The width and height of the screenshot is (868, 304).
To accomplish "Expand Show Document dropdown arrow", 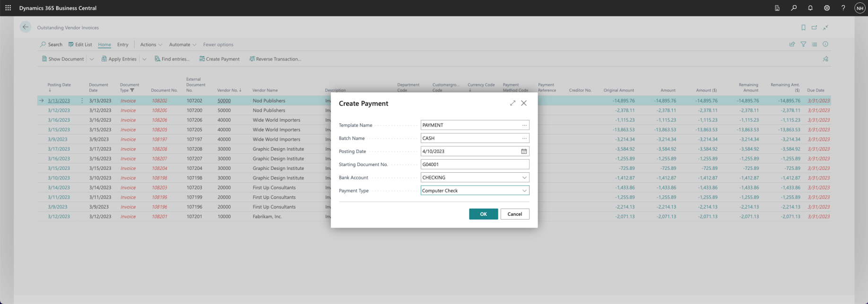I will pyautogui.click(x=92, y=59).
